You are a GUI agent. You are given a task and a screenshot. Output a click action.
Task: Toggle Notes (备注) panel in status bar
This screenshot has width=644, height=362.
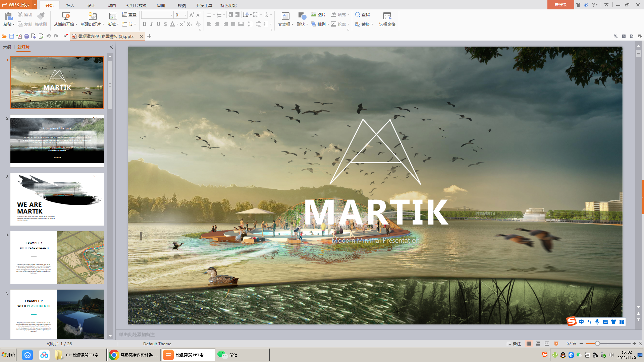click(x=514, y=344)
